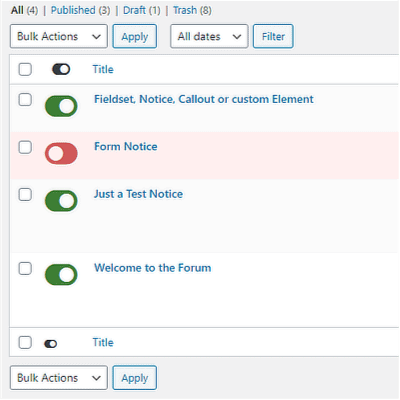Select checkbox beside Welcome to the Forum
The height and width of the screenshot is (400, 400).
coord(25,268)
